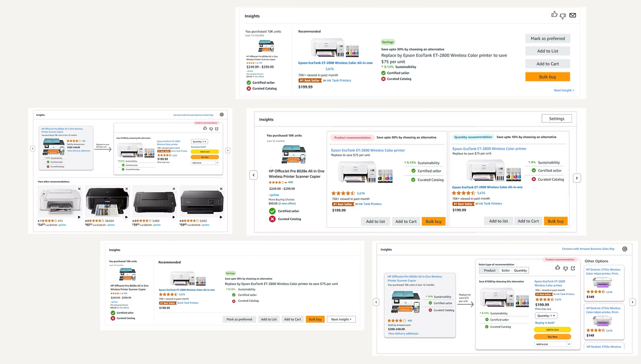Screen dimensions: 641x364
Task: Go to previous insight in View other recommendations panel
Action: click(x=33, y=149)
